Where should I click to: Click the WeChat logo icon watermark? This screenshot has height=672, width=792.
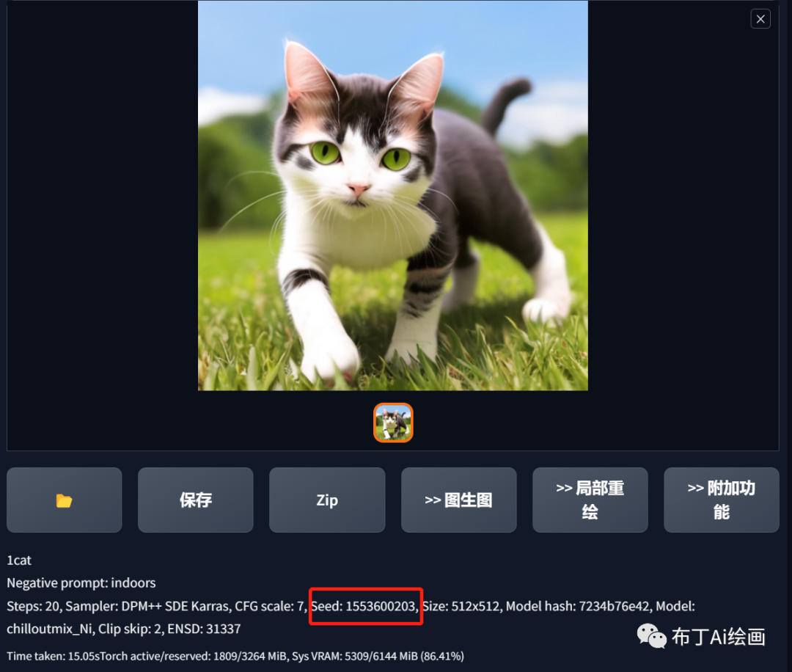click(652, 636)
